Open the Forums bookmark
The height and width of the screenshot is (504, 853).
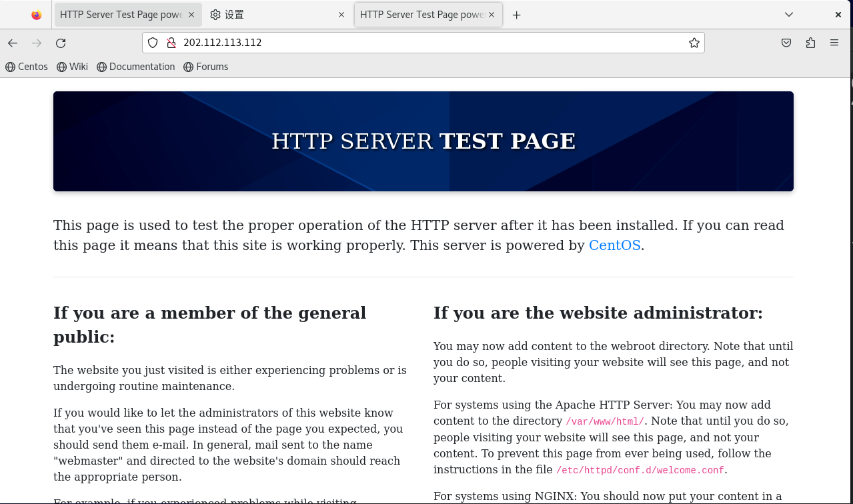pyautogui.click(x=206, y=67)
